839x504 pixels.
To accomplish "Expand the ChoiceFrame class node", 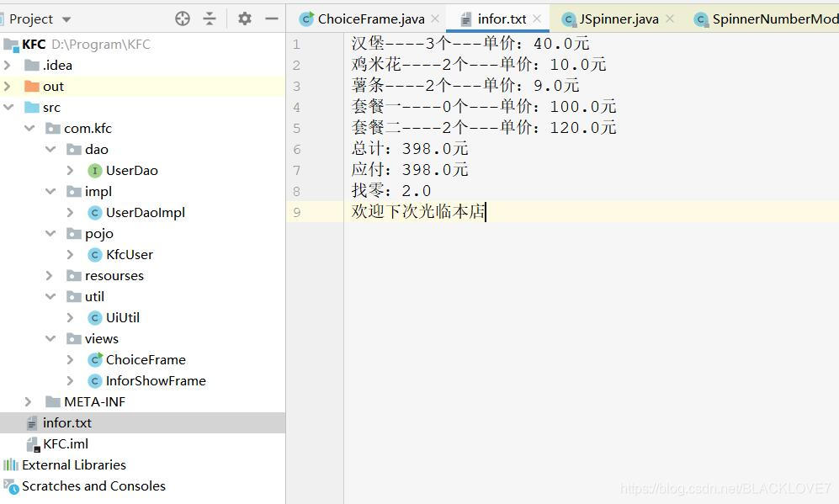I will [70, 359].
